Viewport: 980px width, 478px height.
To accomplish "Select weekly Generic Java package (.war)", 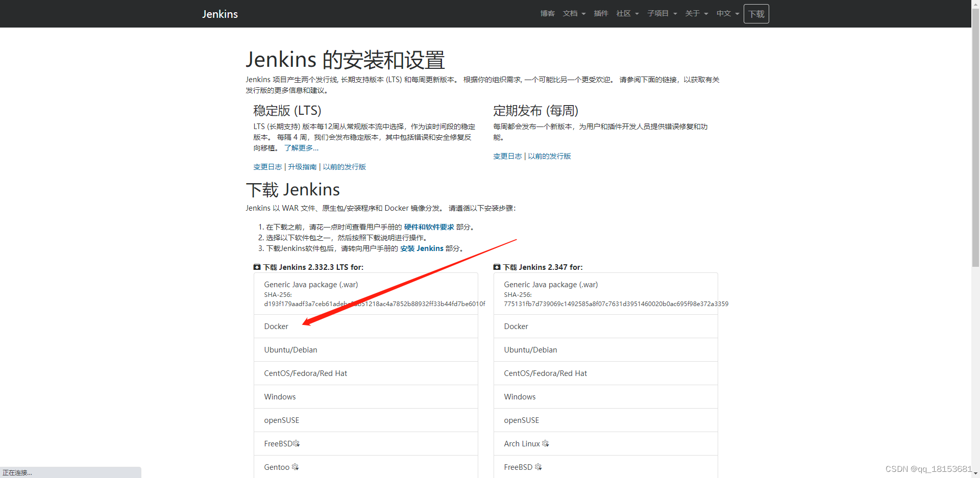I will [x=605, y=294].
